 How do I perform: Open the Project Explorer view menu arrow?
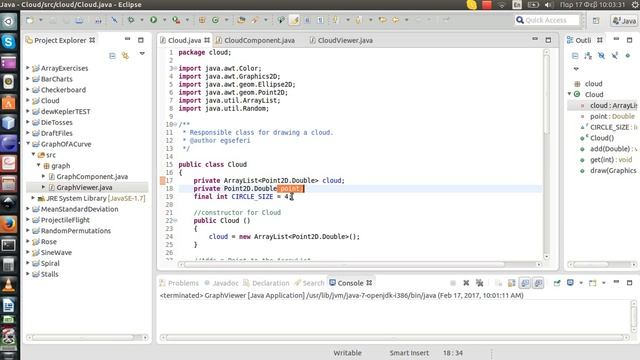click(x=142, y=53)
